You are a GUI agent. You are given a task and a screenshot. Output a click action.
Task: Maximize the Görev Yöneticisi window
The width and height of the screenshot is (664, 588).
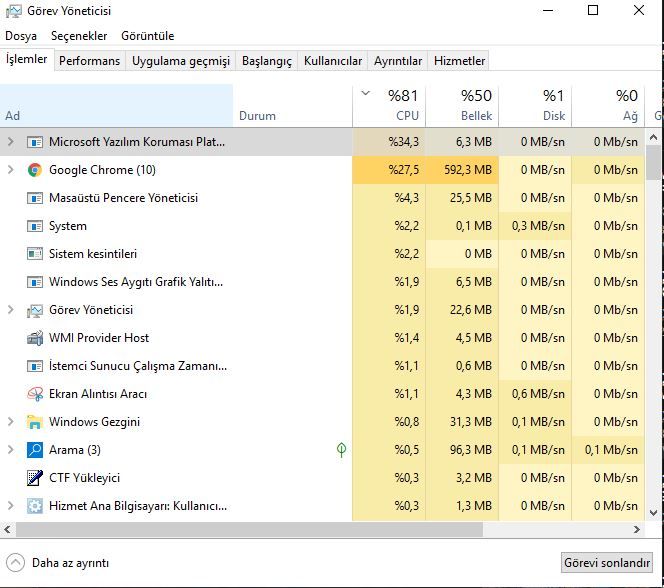[593, 10]
